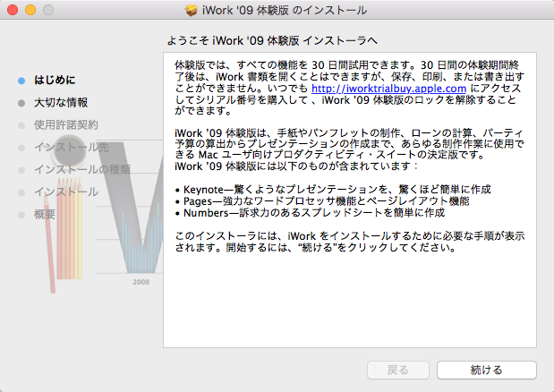
Task: Select the インストール先 step in sidebar
Action: pyautogui.click(x=72, y=148)
